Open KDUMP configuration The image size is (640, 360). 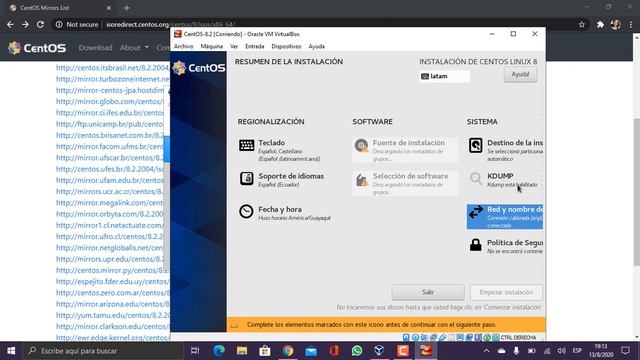[504, 180]
